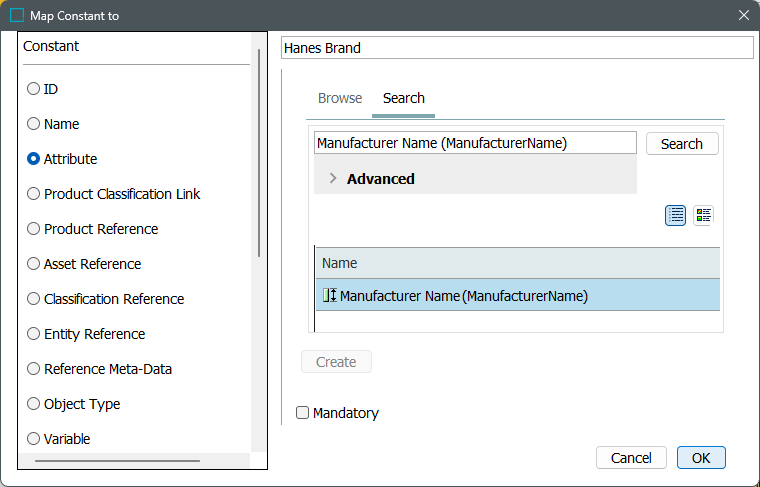Click the attribute icon beside Manufacturer Name result
The width and height of the screenshot is (760, 487).
[330, 295]
